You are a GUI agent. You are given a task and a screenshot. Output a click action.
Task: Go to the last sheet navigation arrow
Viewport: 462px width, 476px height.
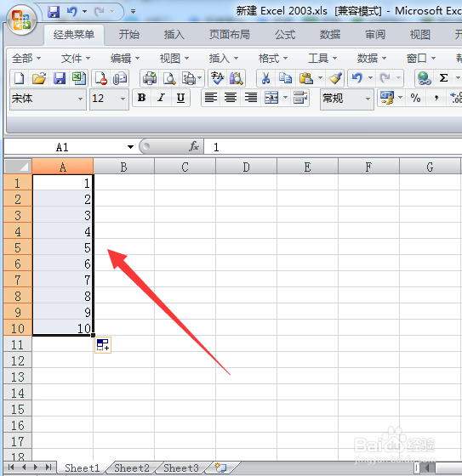point(48,467)
